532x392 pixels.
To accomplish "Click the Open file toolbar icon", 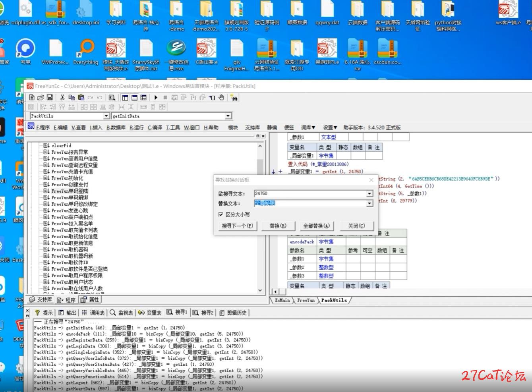I will [x=41, y=97].
